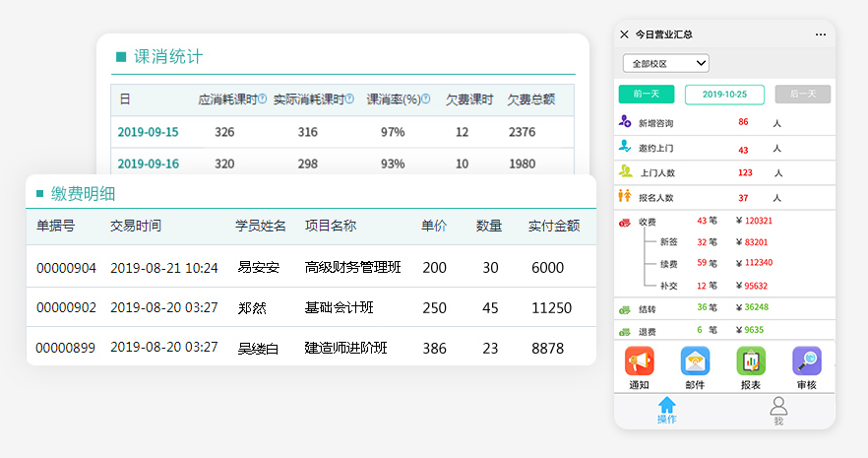Click help icon beside 课消率(%)
Image resolution: width=868 pixels, height=458 pixels.
pyautogui.click(x=426, y=99)
